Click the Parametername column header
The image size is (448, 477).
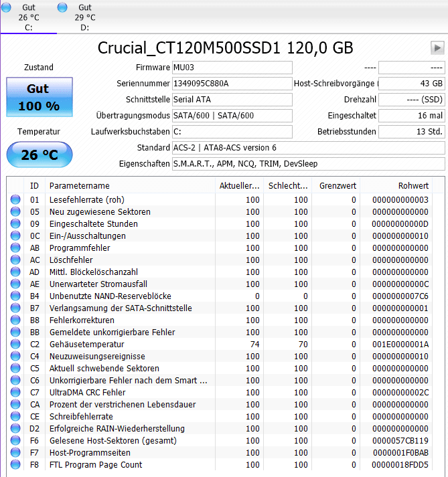[x=131, y=185]
